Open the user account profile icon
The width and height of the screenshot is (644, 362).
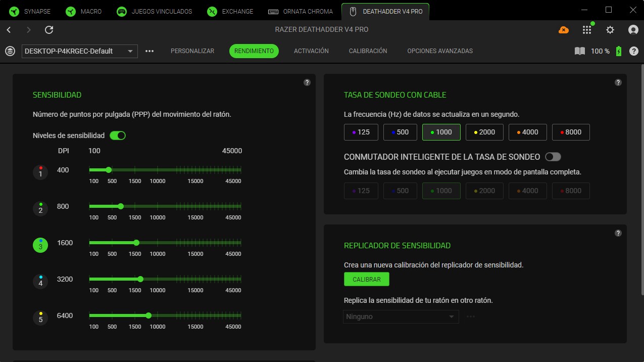click(633, 30)
